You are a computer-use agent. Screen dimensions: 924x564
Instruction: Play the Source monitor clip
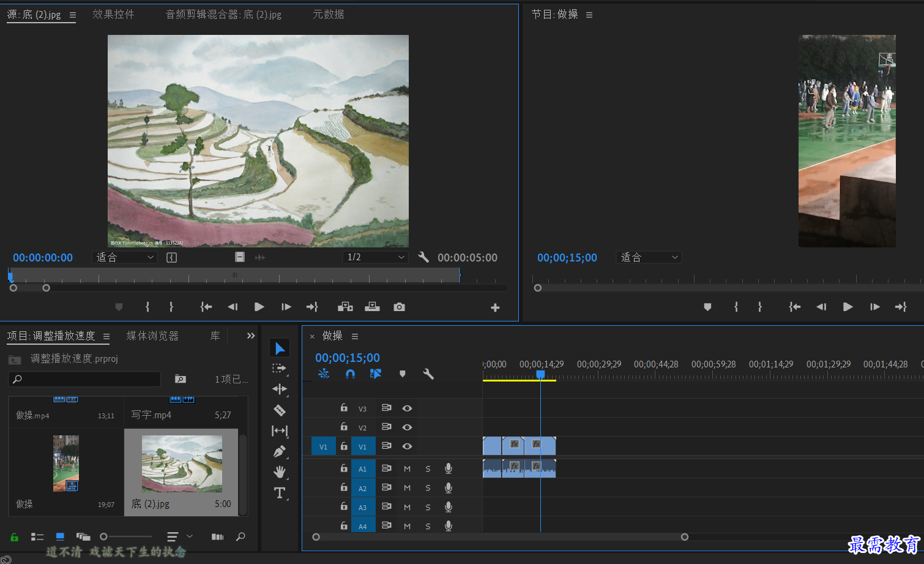[259, 307]
